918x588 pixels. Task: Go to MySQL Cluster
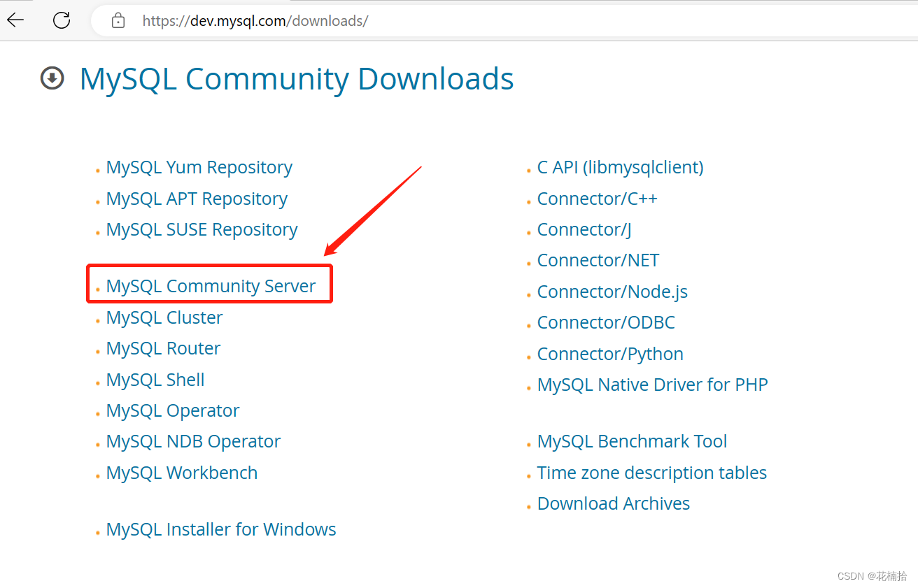point(164,317)
